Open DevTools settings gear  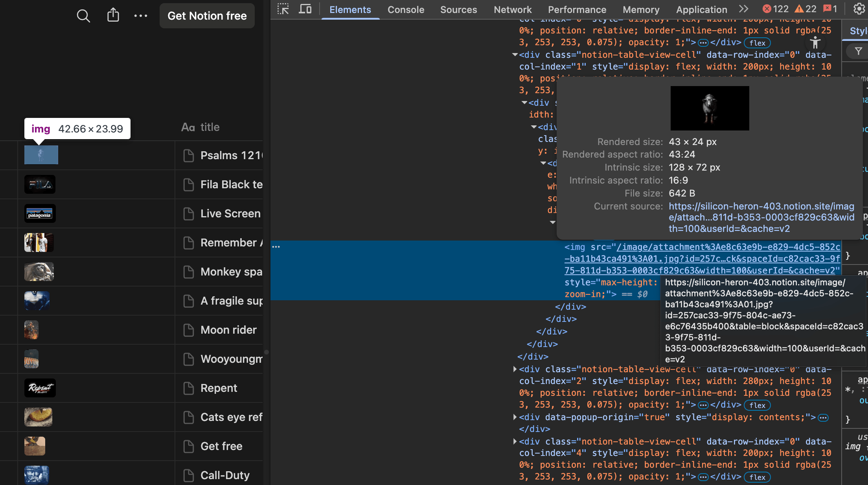[x=859, y=9]
